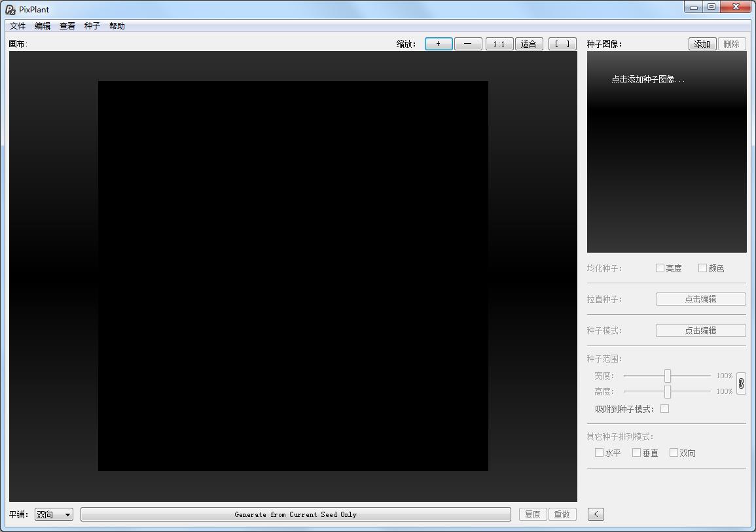
Task: Toggle the bracket fullscreen canvas button
Action: coord(562,44)
